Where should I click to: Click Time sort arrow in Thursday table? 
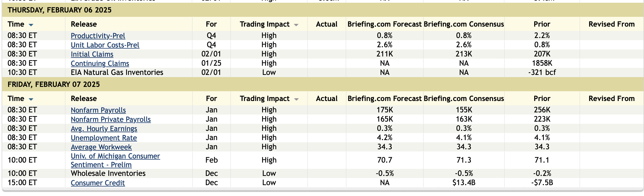tap(31, 25)
